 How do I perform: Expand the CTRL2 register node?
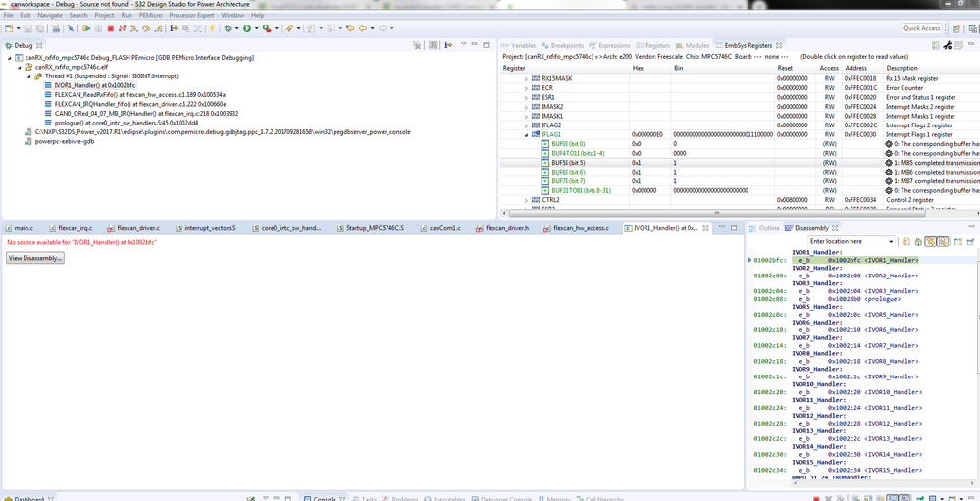point(526,200)
